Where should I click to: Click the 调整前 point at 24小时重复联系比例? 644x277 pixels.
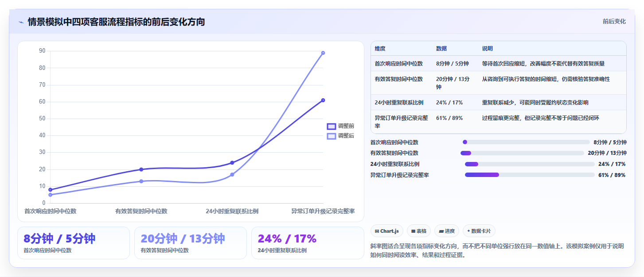[x=232, y=162]
